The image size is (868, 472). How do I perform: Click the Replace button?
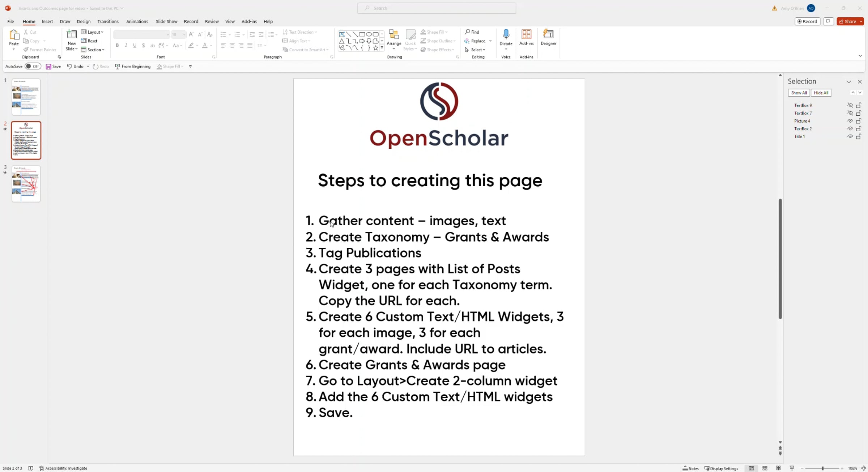[475, 41]
